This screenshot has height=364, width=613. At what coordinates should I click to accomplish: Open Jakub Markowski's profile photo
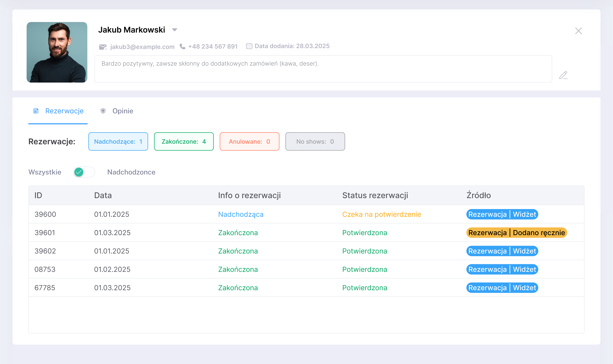(57, 52)
